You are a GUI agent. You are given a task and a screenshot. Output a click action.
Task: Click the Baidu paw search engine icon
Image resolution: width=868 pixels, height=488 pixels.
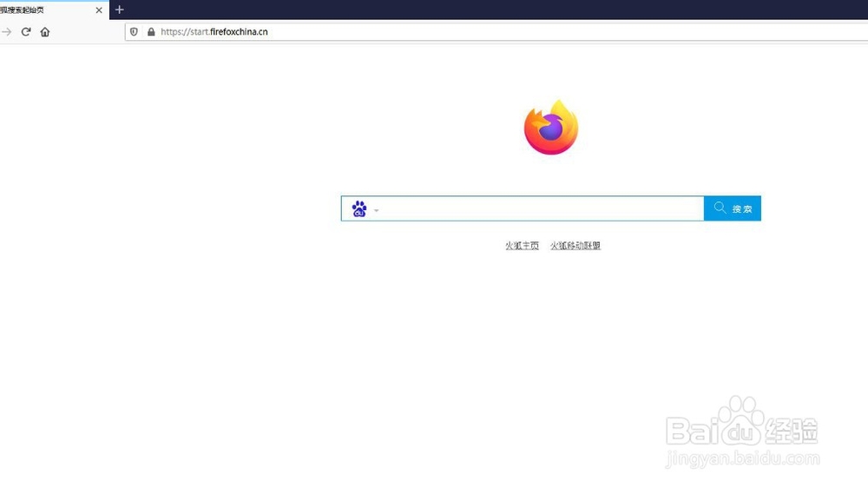(x=359, y=208)
